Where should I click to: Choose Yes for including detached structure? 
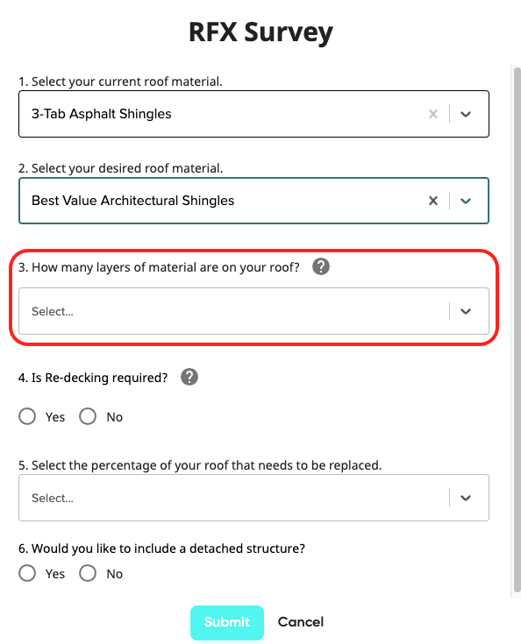tap(27, 573)
